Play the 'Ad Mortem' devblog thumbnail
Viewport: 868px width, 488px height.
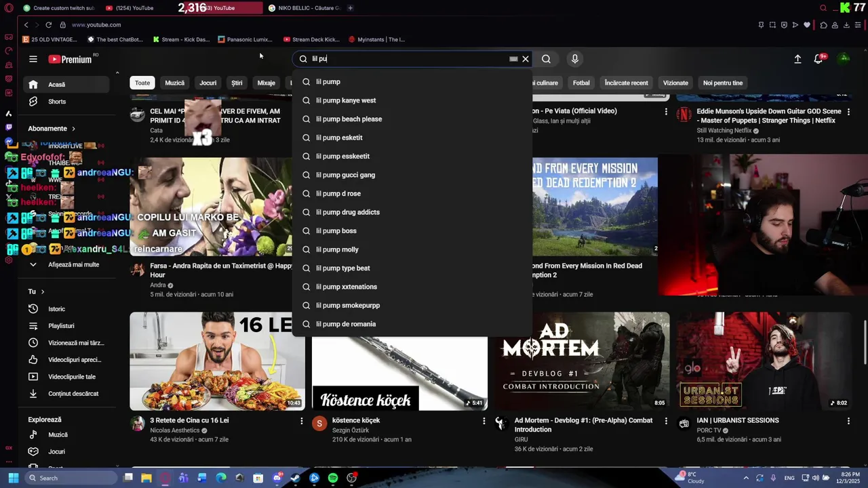(x=582, y=361)
